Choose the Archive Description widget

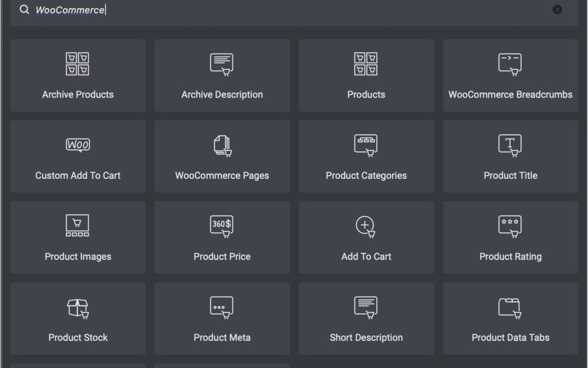coord(222,75)
